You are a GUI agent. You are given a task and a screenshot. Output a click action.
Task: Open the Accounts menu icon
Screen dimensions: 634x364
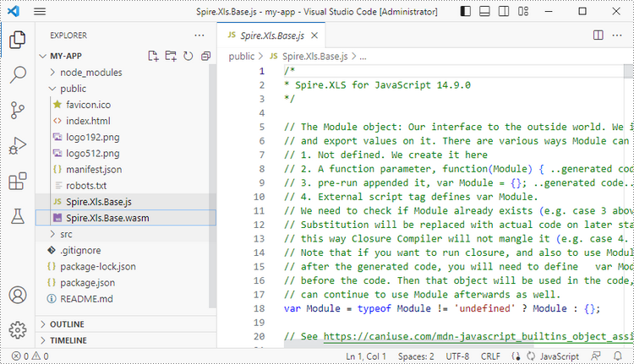click(18, 295)
